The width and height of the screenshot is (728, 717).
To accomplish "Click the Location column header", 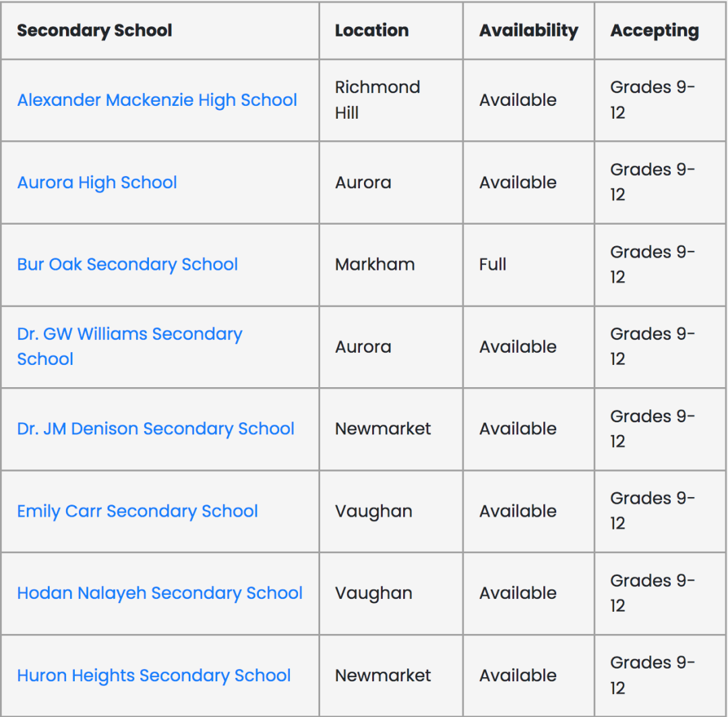I will [x=371, y=30].
